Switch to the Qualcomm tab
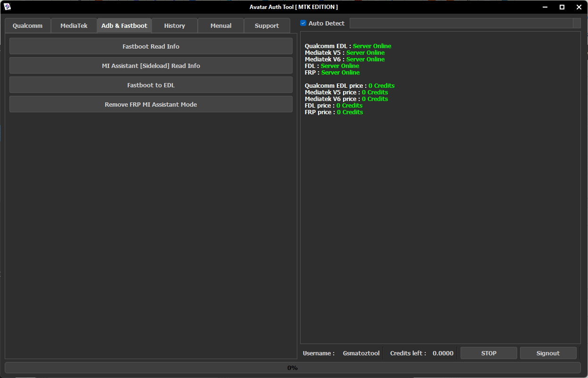Screen dimensions: 588x378 click(x=27, y=26)
